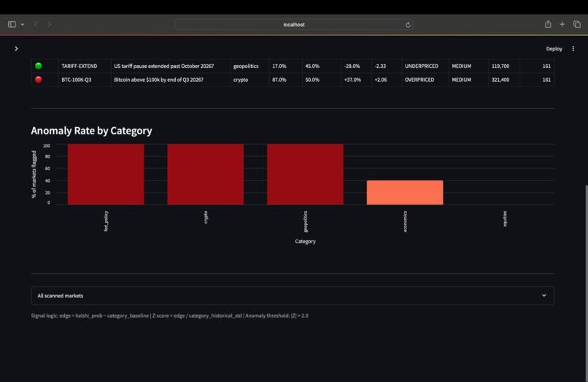
Task: Click the geopolitics category cell in table
Action: [x=249, y=66]
